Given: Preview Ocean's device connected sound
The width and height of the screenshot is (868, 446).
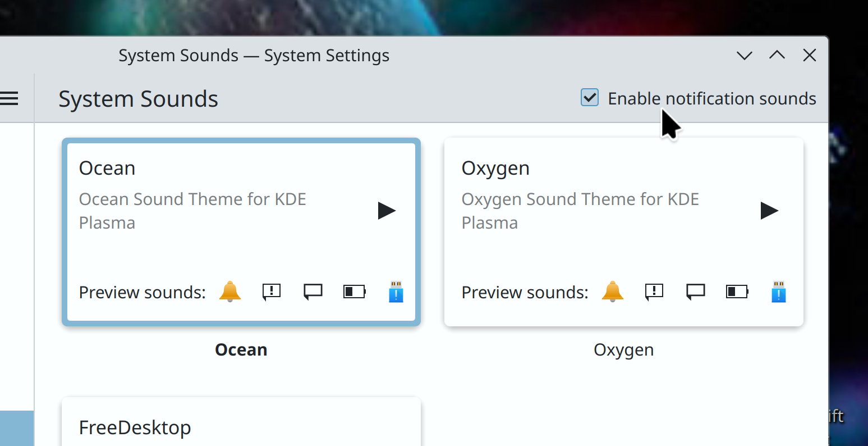Looking at the screenshot, I should [396, 292].
